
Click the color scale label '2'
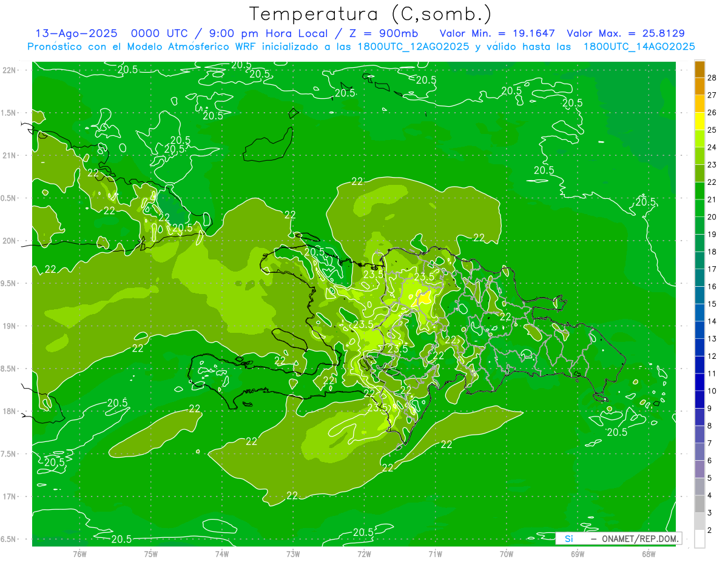(x=710, y=530)
